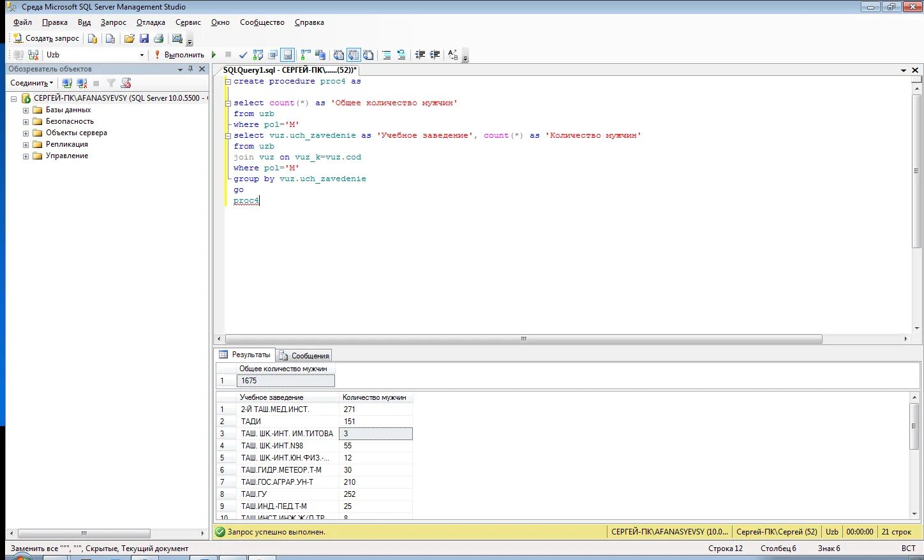
Task: Click the Change Connection icon with red X
Action: 33,55
